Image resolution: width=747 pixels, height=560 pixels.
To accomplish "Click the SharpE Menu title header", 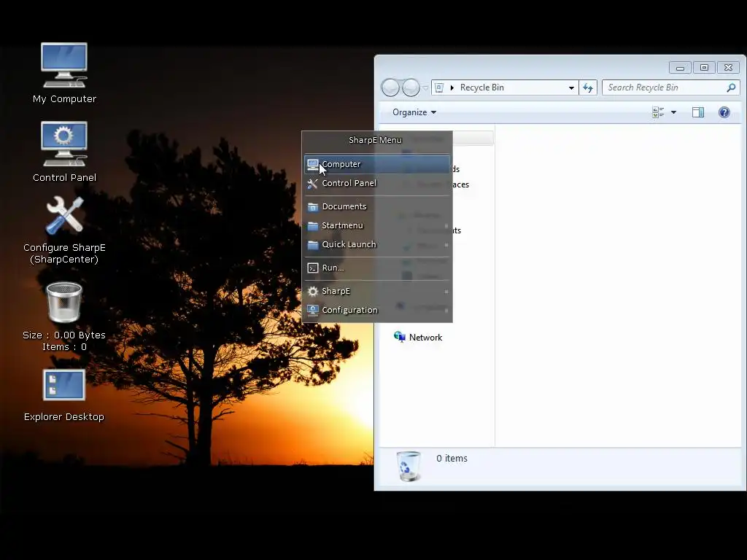I will tap(376, 140).
